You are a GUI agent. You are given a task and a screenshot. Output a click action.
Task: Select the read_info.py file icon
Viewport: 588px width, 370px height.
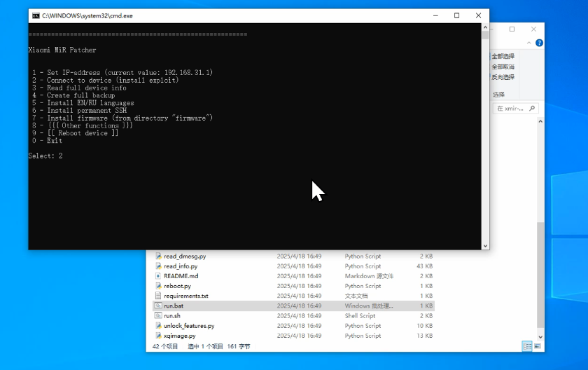click(x=158, y=266)
